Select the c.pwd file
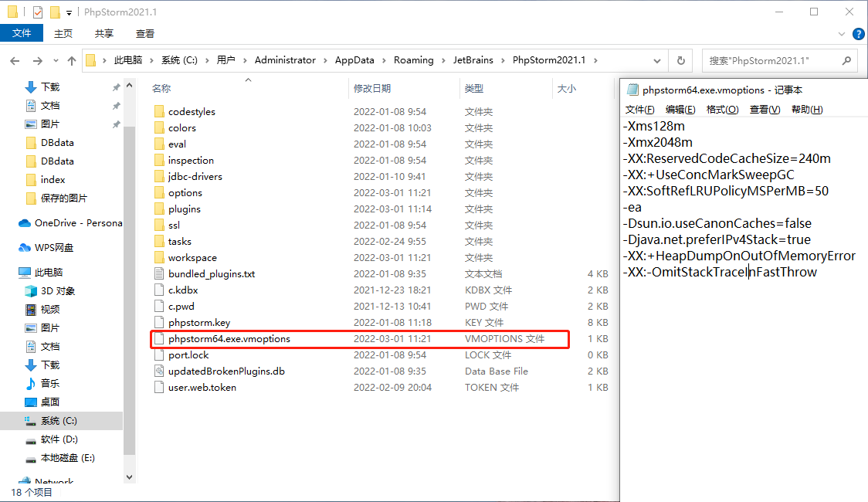Viewport: 868px width, 502px height. (181, 307)
